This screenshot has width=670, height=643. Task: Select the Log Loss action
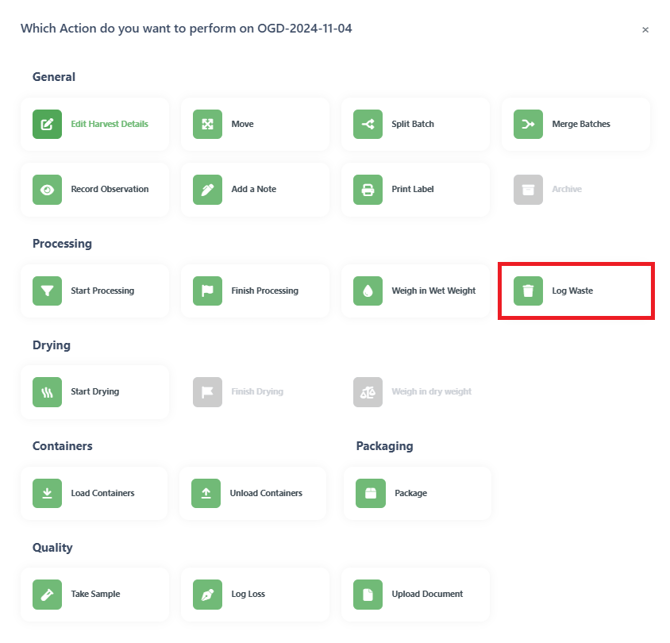[x=255, y=594]
